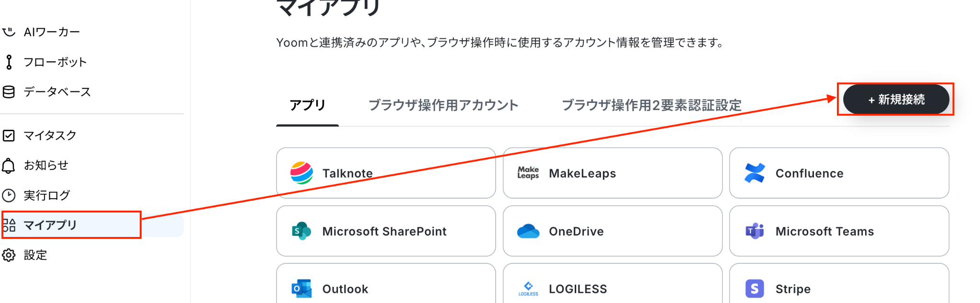This screenshot has height=303, width=980.
Task: Click the OneDrive cloud icon
Action: (x=528, y=231)
